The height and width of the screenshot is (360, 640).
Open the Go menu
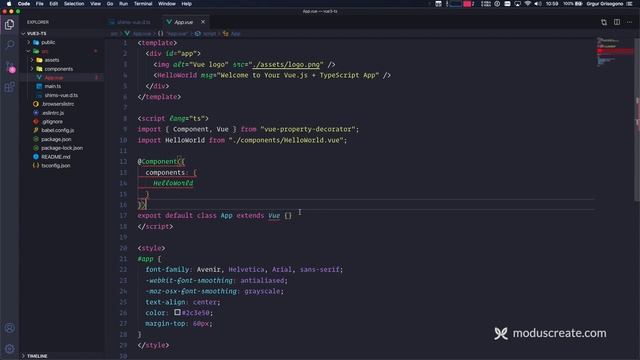(x=110, y=4)
